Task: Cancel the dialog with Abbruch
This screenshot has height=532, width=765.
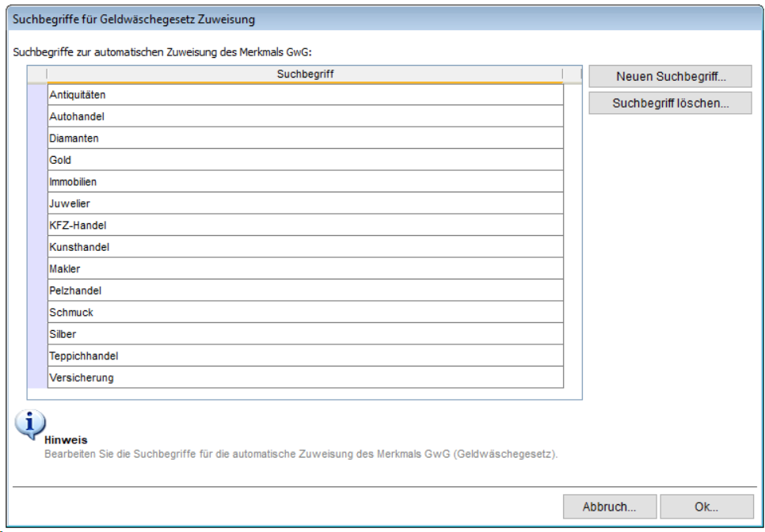Action: click(x=610, y=507)
